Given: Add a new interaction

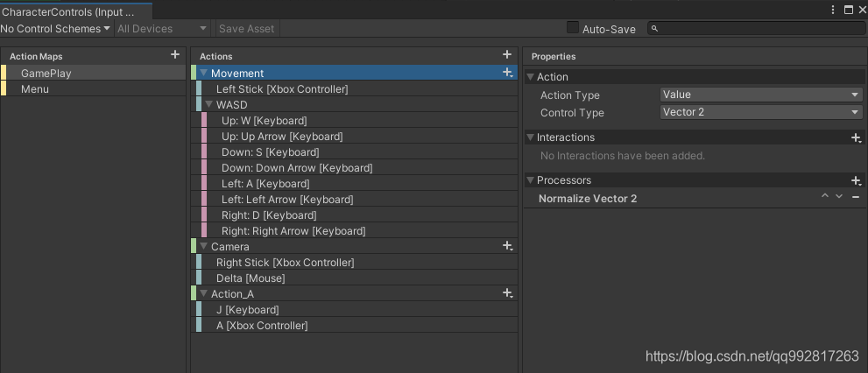Looking at the screenshot, I should point(856,137).
